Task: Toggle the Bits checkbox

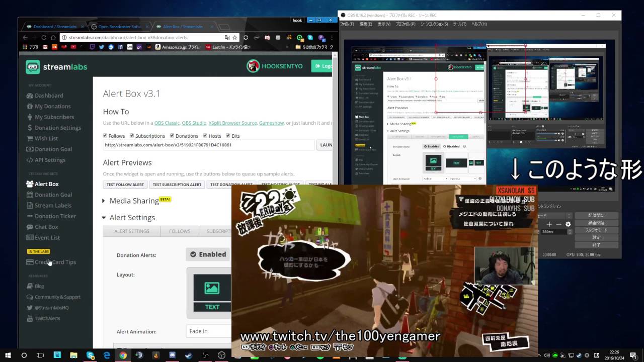Action: point(228,136)
